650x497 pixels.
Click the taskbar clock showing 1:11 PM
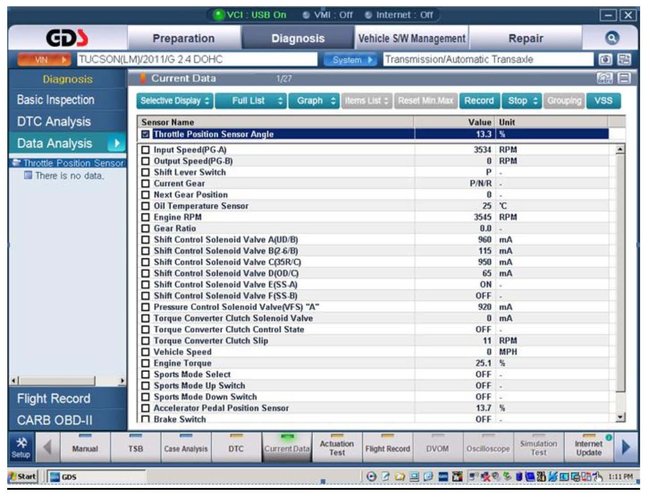[620, 477]
